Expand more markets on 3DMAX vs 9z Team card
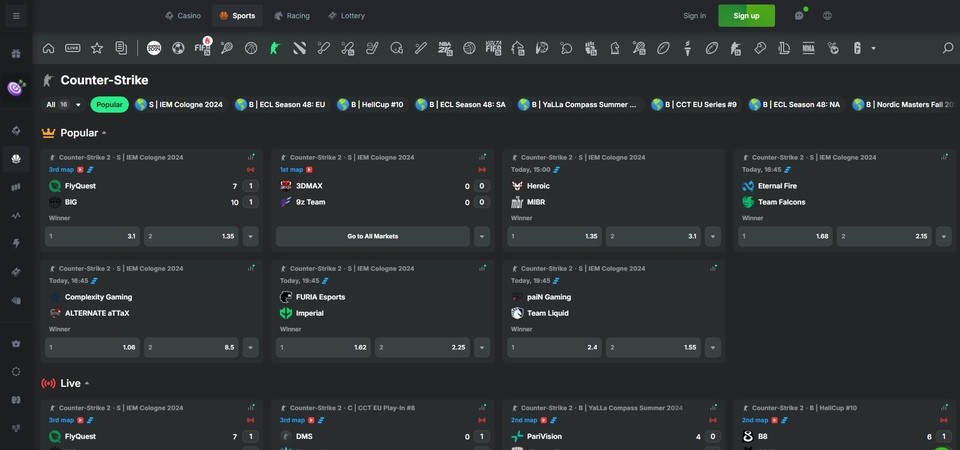The width and height of the screenshot is (960, 450). pyautogui.click(x=482, y=236)
